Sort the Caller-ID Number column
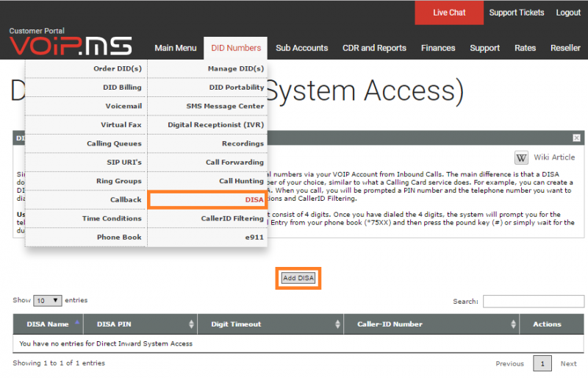Image resolution: width=588 pixels, height=378 pixels. coord(513,324)
